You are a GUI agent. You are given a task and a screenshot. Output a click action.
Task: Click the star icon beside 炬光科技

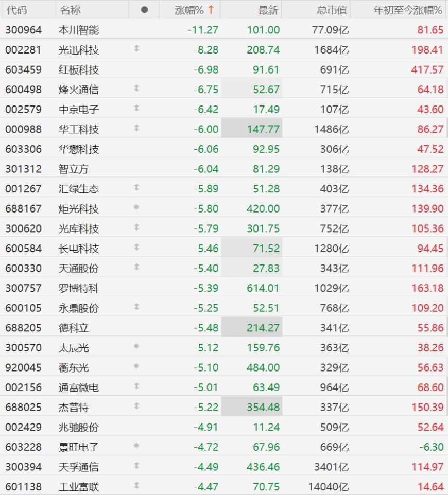136,207
